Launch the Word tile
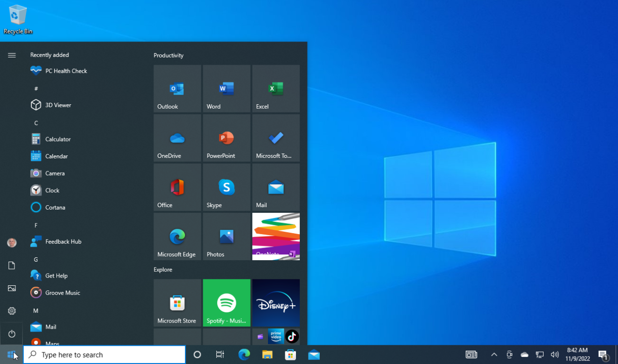This screenshot has height=364, width=618. pos(226,89)
